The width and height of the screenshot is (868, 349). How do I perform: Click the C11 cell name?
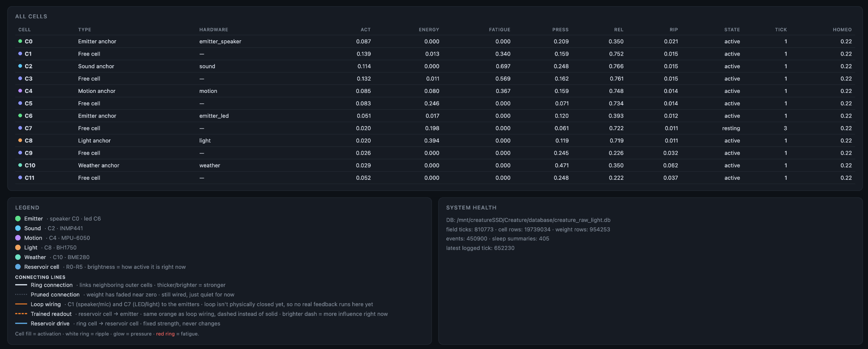(x=29, y=178)
